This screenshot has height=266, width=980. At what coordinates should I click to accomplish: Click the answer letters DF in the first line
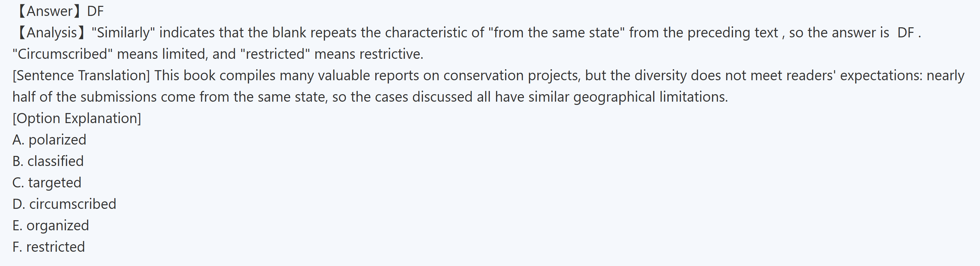95,11
